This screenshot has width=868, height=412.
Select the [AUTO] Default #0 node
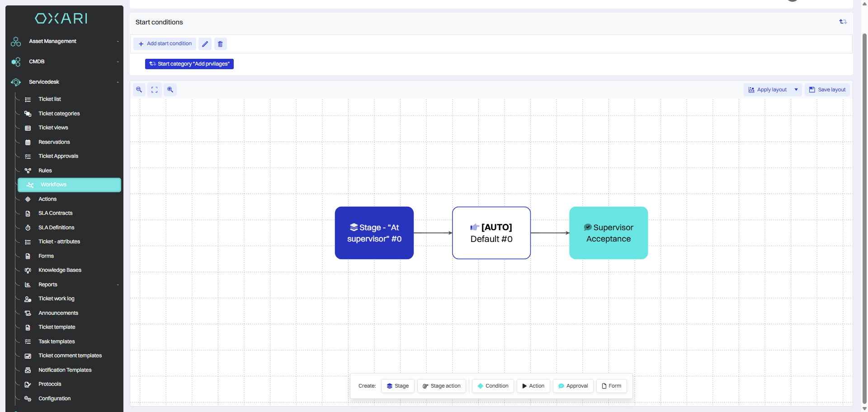click(491, 233)
